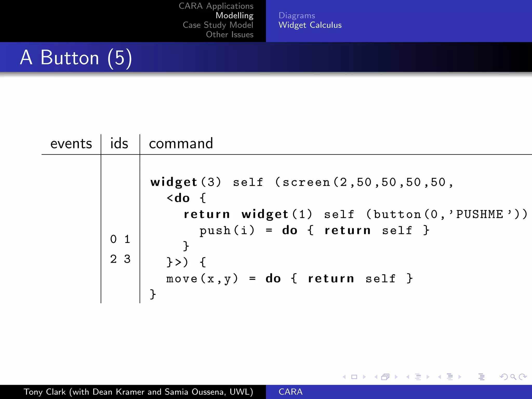This screenshot has height=399, width=532.
Task: Go to the Widget Calculus subsection
Action: [310, 25]
